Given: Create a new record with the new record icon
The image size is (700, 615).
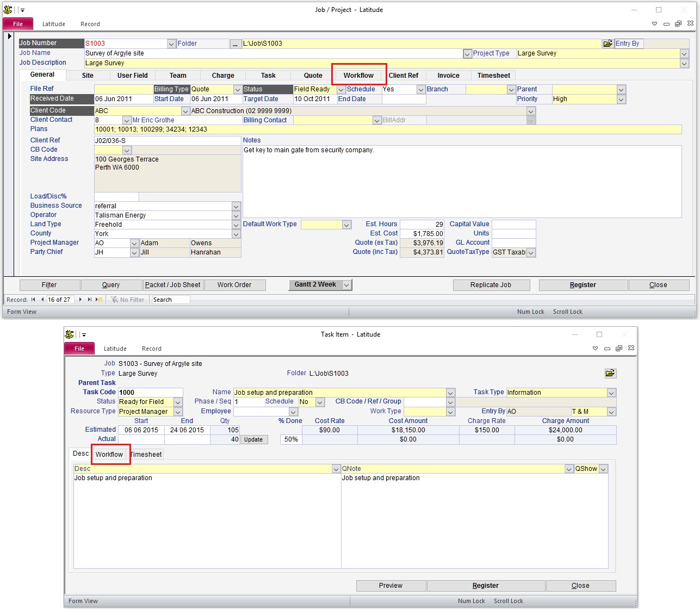Looking at the screenshot, I should tap(98, 300).
